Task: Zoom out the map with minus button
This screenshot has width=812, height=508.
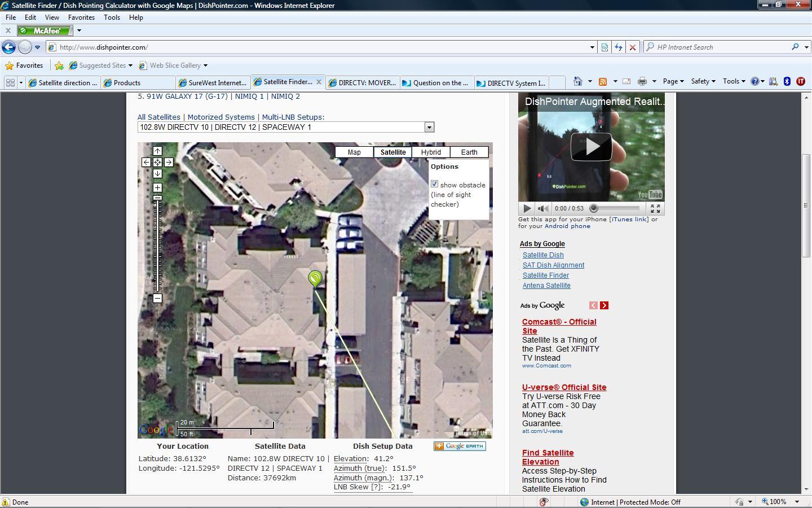Action: point(157,298)
